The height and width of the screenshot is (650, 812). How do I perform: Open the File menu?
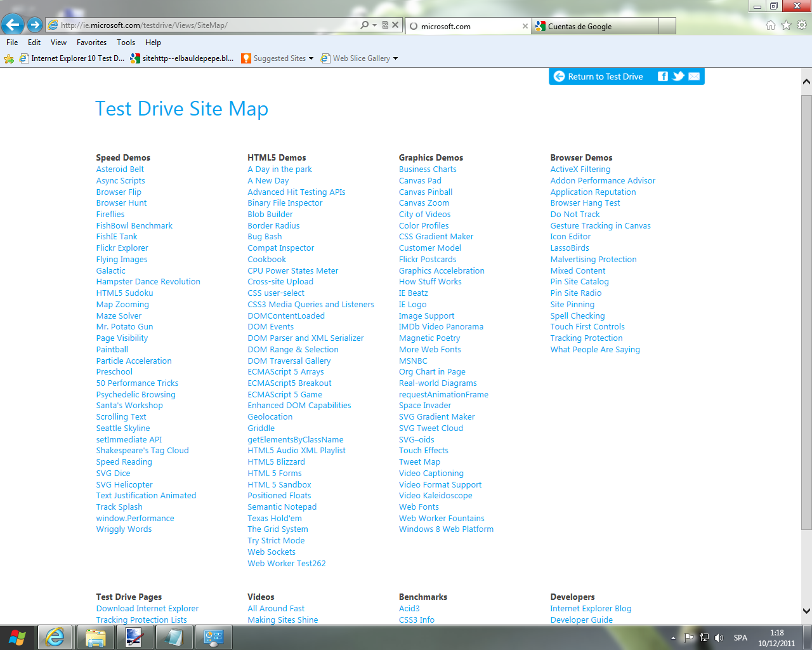pyautogui.click(x=12, y=43)
